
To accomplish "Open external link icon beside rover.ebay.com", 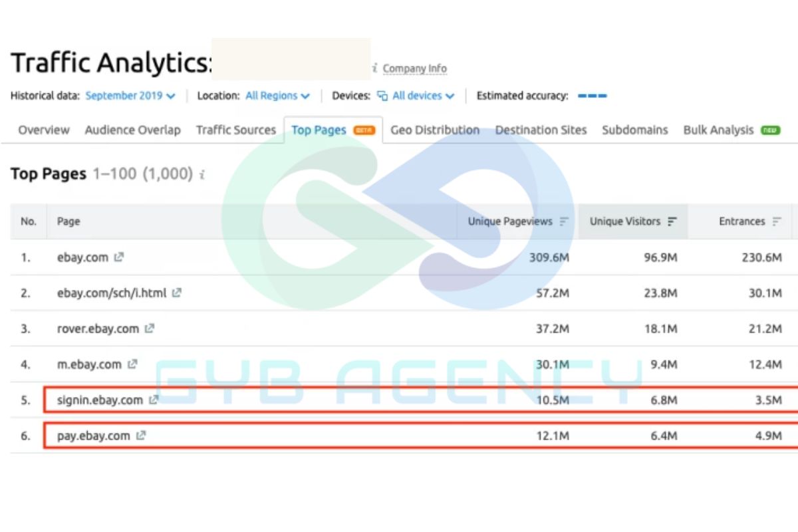I will click(150, 329).
